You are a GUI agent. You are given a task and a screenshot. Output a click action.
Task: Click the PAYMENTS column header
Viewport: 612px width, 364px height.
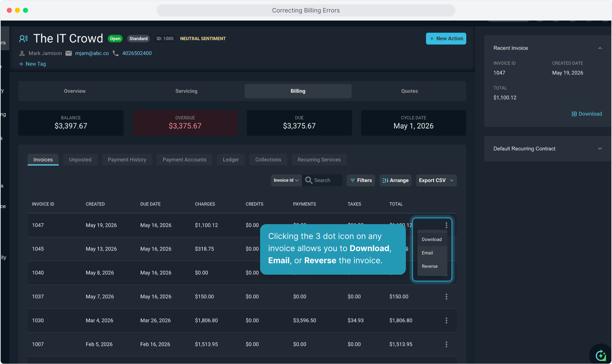305,204
